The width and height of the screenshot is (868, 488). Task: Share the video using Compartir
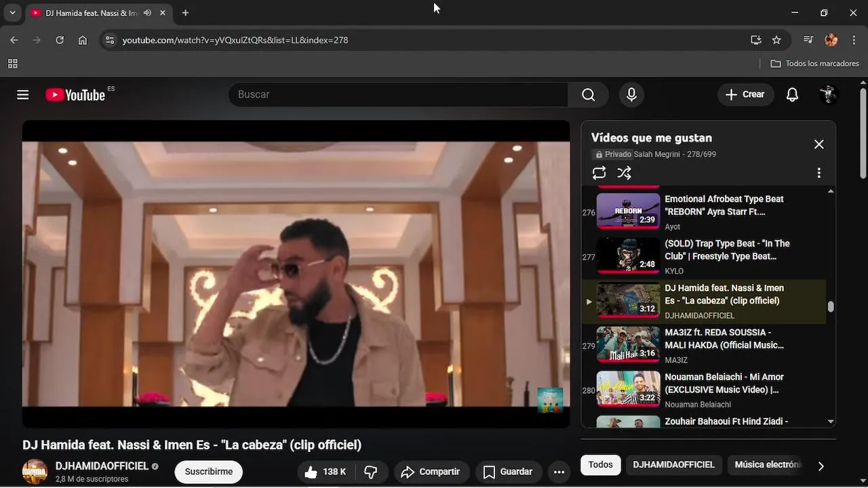click(x=430, y=472)
